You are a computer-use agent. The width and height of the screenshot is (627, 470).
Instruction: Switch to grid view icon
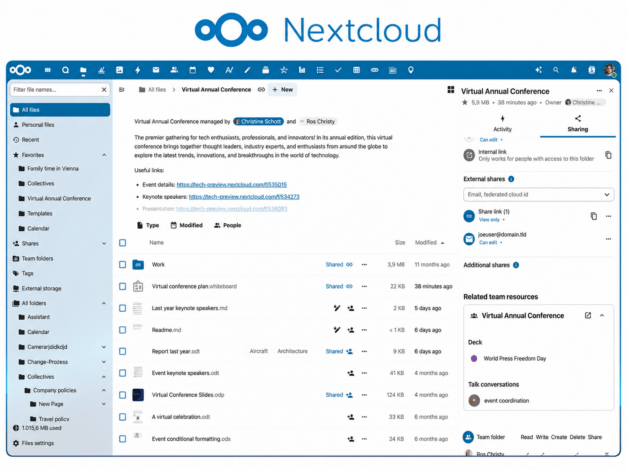click(x=451, y=90)
